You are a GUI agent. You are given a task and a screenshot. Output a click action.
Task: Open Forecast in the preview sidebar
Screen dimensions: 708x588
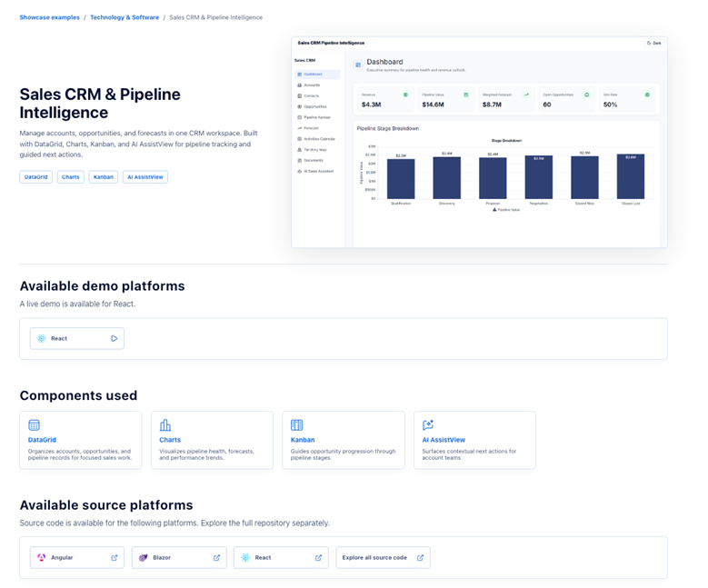point(317,128)
